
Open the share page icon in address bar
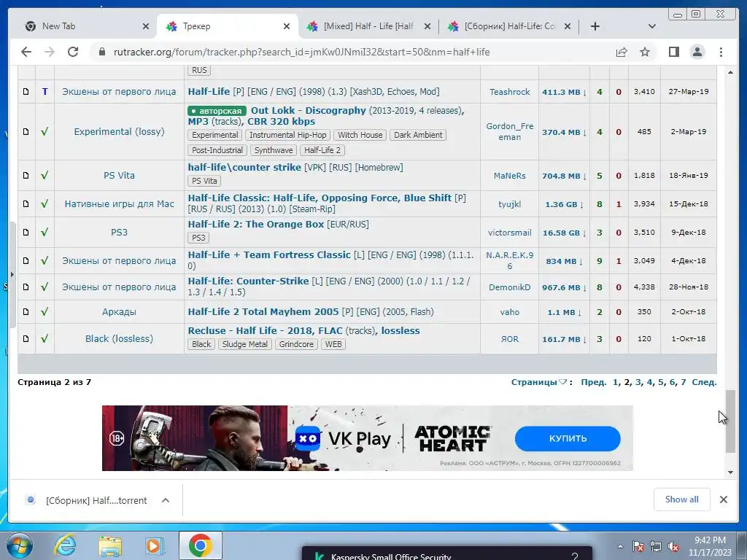pyautogui.click(x=622, y=52)
